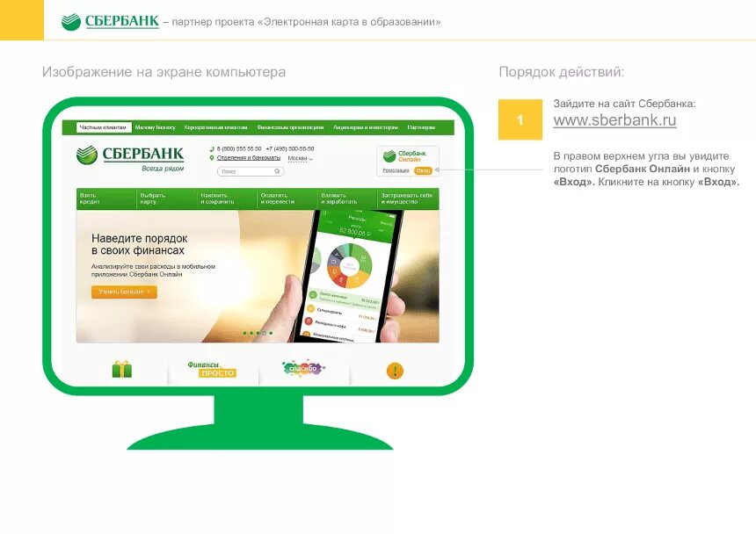This screenshot has width=756, height=534.
Task: Click the orange 'Вход' button
Action: click(423, 170)
